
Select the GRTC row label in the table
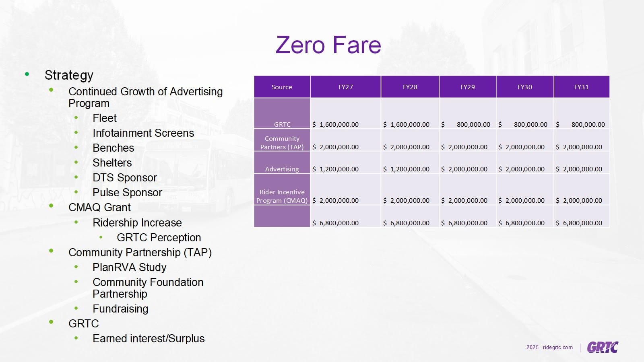coord(282,124)
